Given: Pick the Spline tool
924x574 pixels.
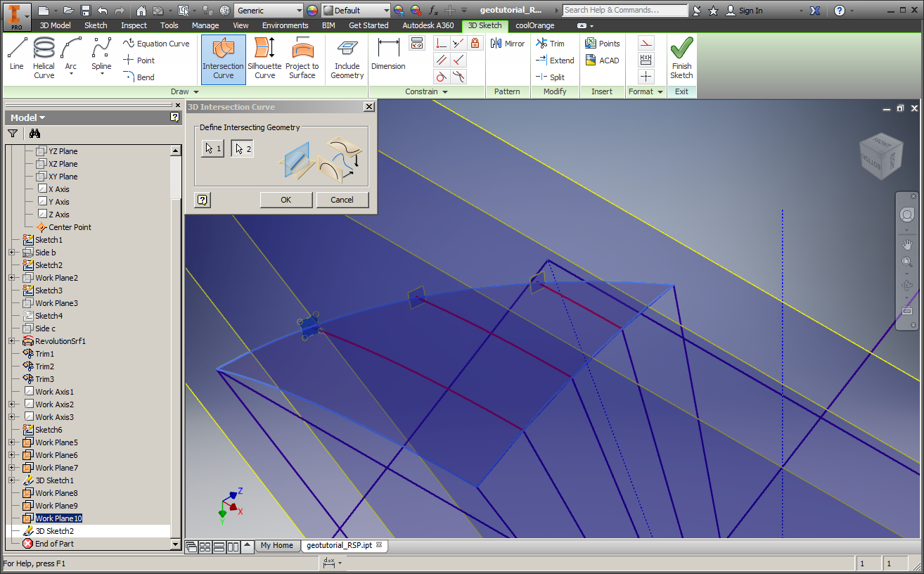Looking at the screenshot, I should point(101,56).
